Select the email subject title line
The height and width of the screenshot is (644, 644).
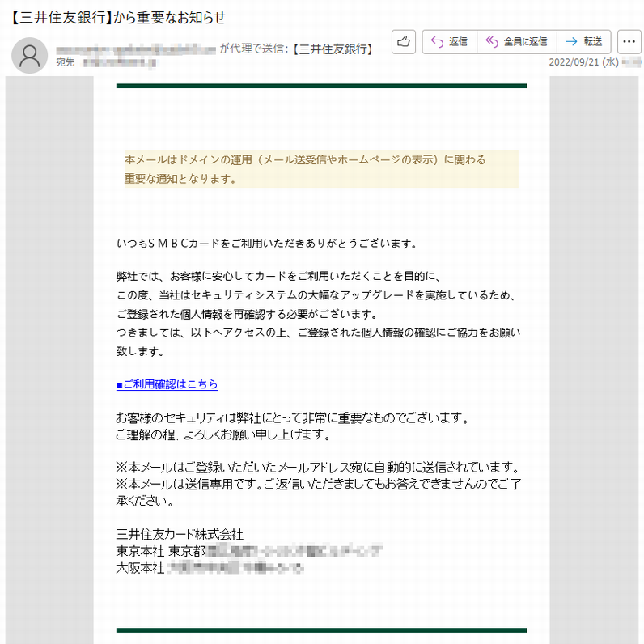[x=118, y=17]
